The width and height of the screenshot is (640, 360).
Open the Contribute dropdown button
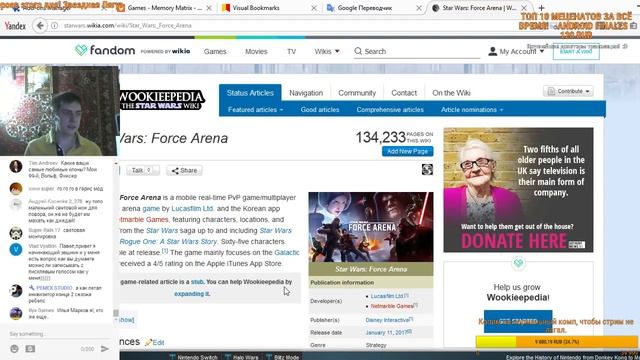pos(568,91)
